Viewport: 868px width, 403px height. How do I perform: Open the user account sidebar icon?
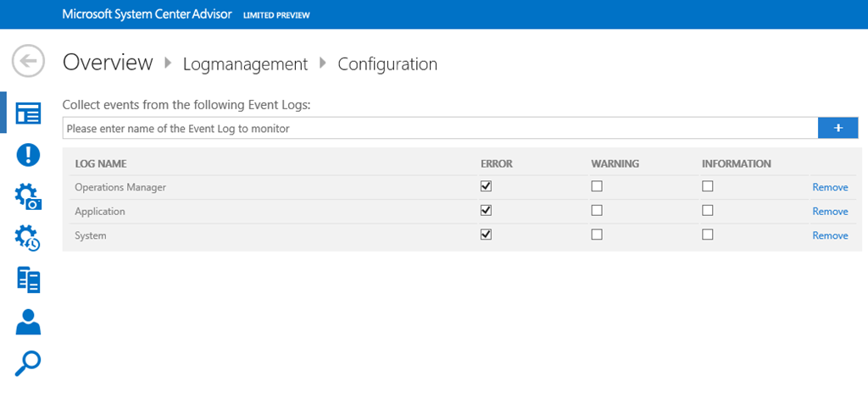point(28,322)
